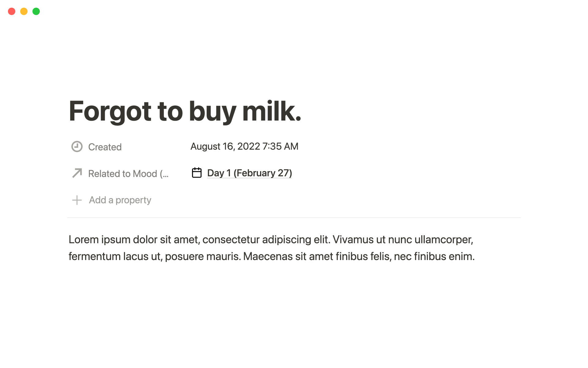
Task: Minimize the window with the yellow button
Action: (x=24, y=11)
